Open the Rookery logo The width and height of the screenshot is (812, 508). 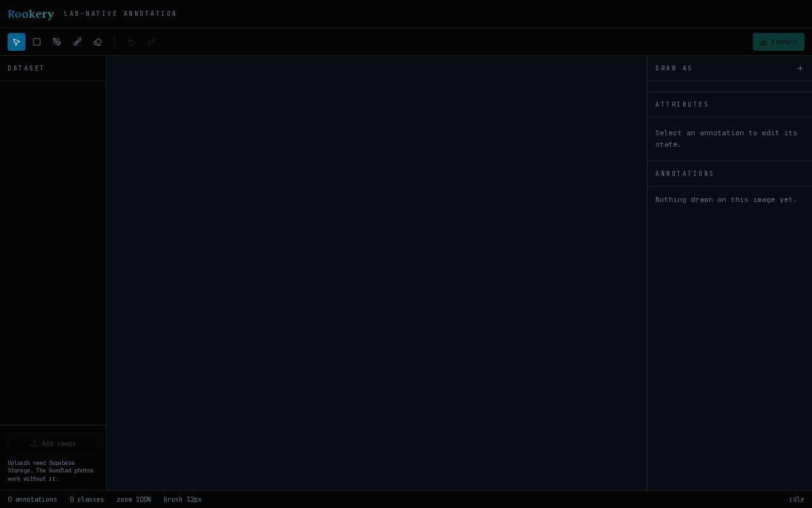[30, 14]
